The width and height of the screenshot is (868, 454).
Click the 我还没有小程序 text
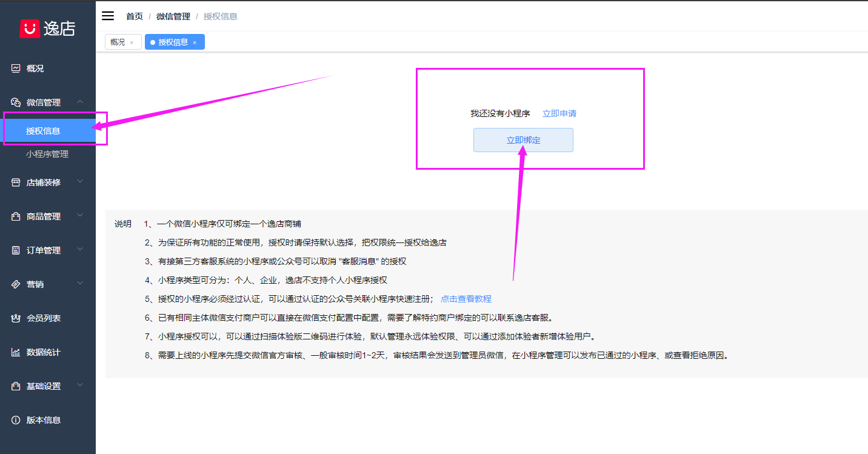(x=501, y=113)
